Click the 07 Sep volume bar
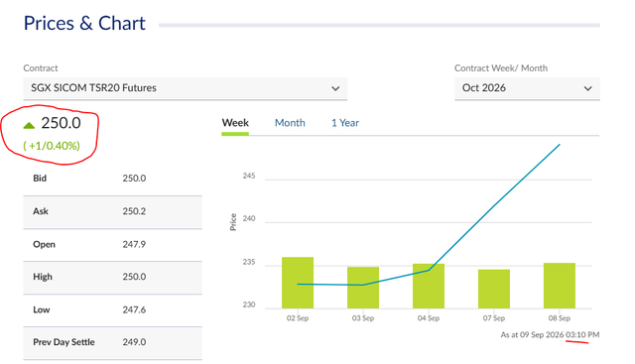This screenshot has width=635, height=364. pos(494,289)
